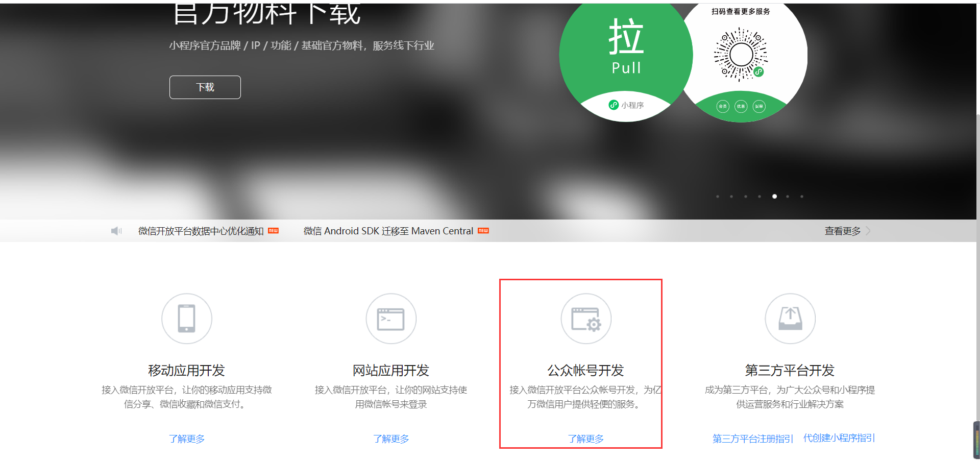Open 第三方平台注册指引 link
Image resolution: width=980 pixels, height=461 pixels.
753,439
